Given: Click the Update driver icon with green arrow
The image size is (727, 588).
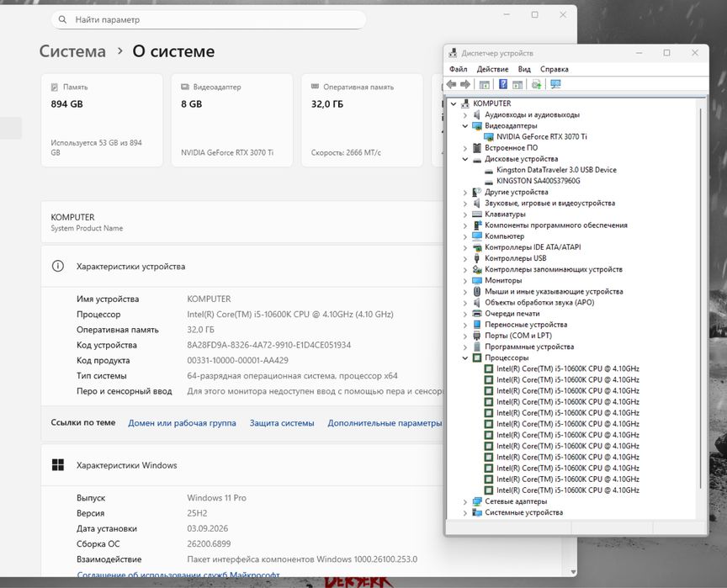Looking at the screenshot, I should [x=537, y=84].
